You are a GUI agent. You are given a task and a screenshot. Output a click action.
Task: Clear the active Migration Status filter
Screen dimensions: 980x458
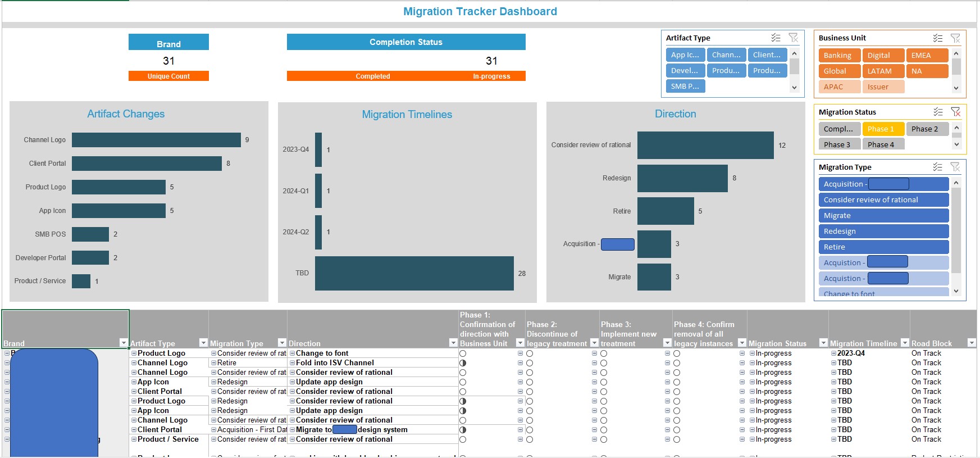click(x=955, y=112)
